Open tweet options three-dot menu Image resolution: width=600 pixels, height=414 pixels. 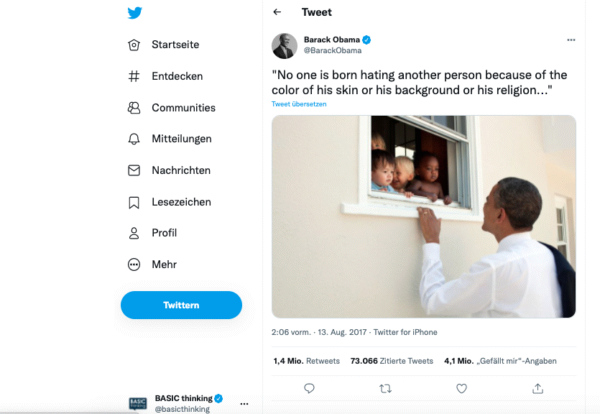571,40
